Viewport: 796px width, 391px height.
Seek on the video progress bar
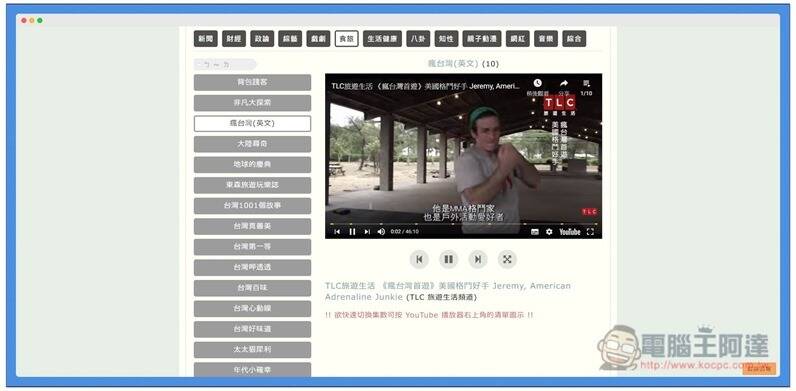pos(463,223)
